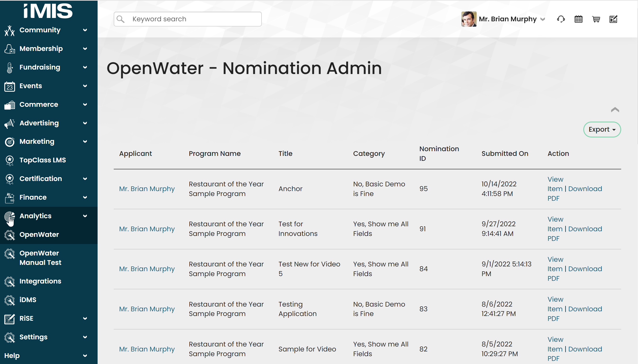The image size is (638, 364).
Task: Open the calendar icon in header
Action: tap(578, 19)
